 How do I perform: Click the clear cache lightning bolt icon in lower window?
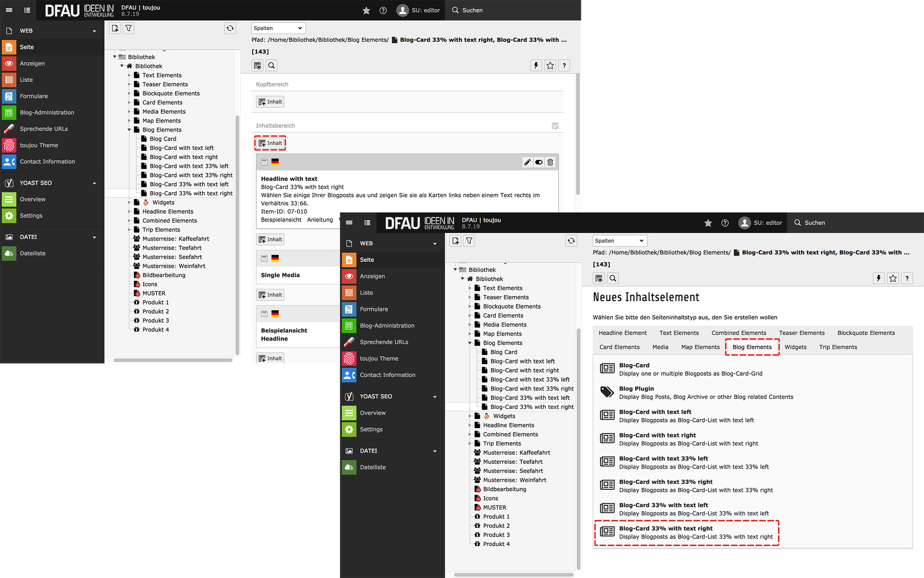point(879,278)
